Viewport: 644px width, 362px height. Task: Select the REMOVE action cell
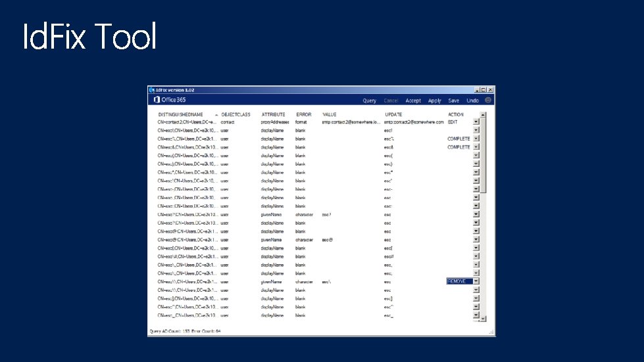click(460, 281)
